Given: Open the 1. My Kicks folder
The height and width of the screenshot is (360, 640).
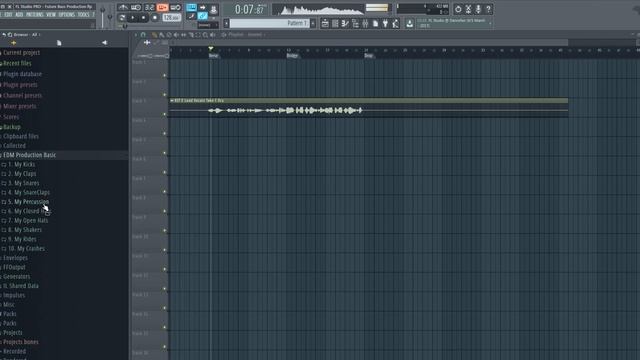Looking at the screenshot, I should [x=21, y=164].
